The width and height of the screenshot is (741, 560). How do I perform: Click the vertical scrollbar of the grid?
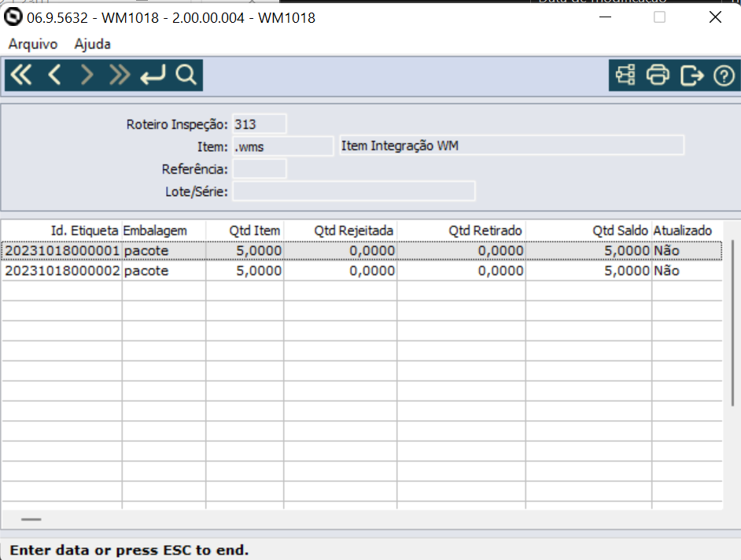pyautogui.click(x=732, y=322)
